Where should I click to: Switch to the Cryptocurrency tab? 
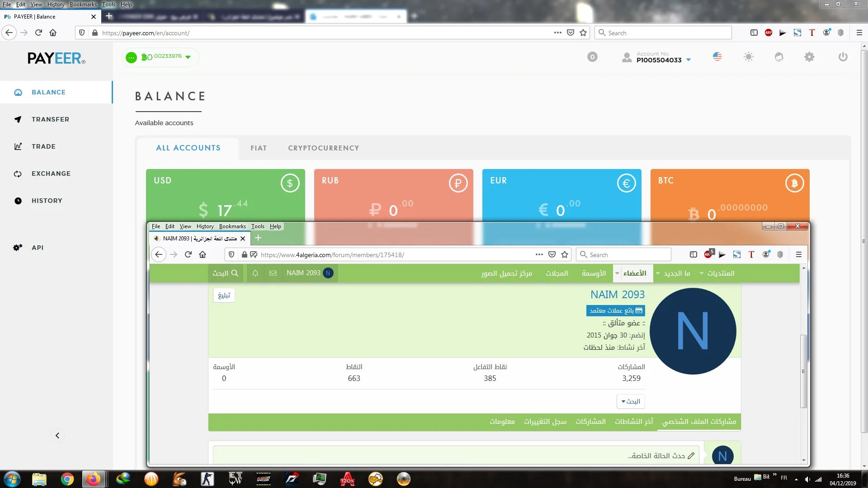[x=324, y=148]
